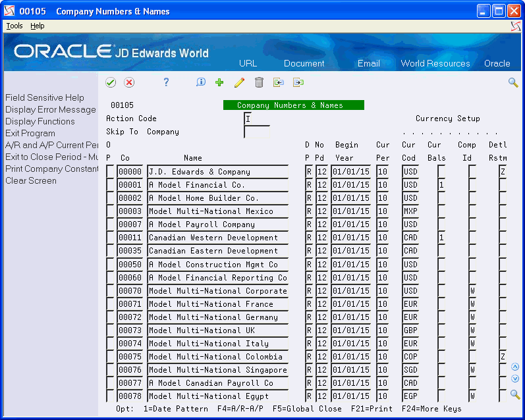Click the icon at the right of the menu bar
Image resolution: width=525 pixels, height=420 pixels.
click(x=516, y=26)
